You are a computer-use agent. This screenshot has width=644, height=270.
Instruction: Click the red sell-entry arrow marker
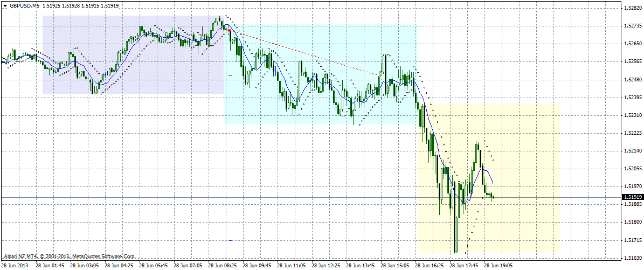pos(228,30)
